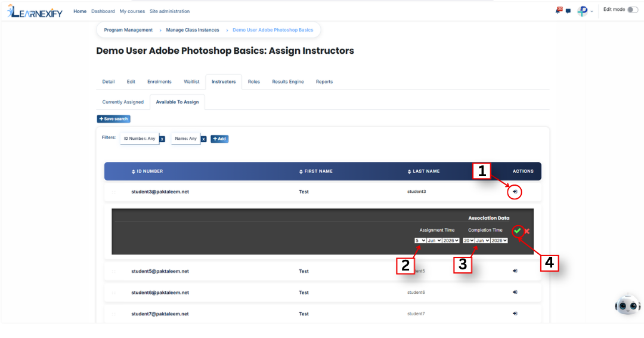Select the Instructors tab
Image resolution: width=644 pixels, height=338 pixels.
click(224, 82)
